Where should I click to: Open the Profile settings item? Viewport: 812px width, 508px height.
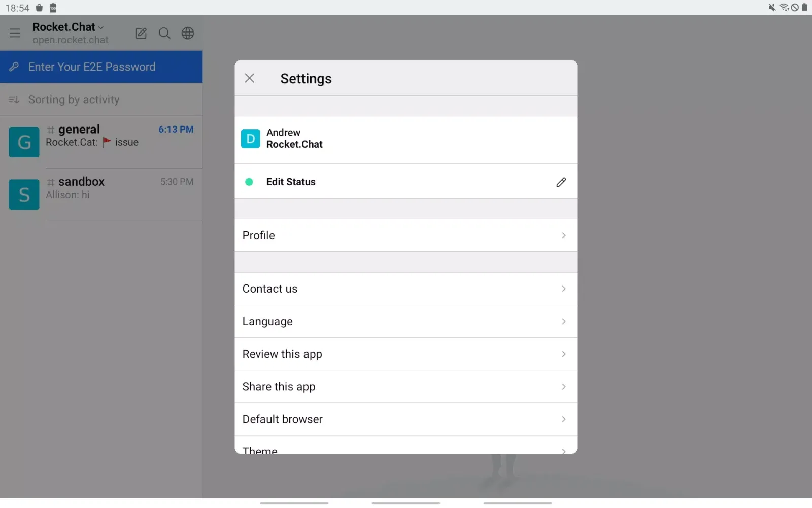tap(405, 235)
